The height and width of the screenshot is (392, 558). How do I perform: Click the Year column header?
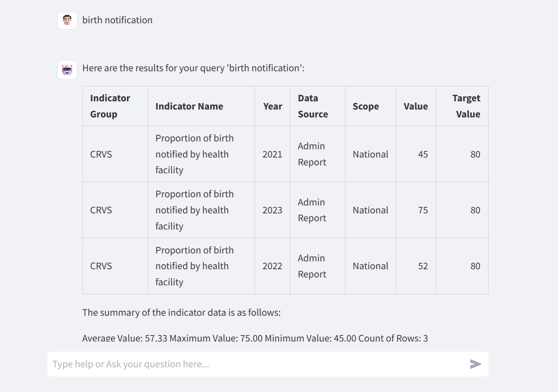click(x=272, y=106)
